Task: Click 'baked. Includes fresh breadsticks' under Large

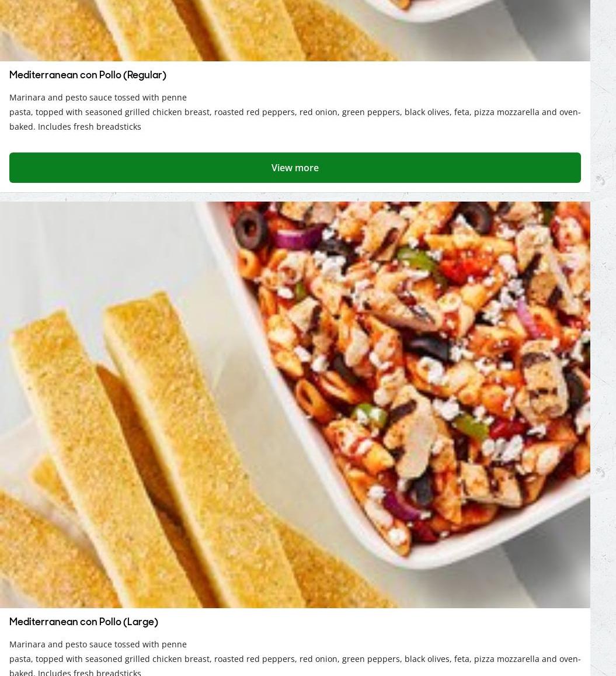Action: point(75,672)
